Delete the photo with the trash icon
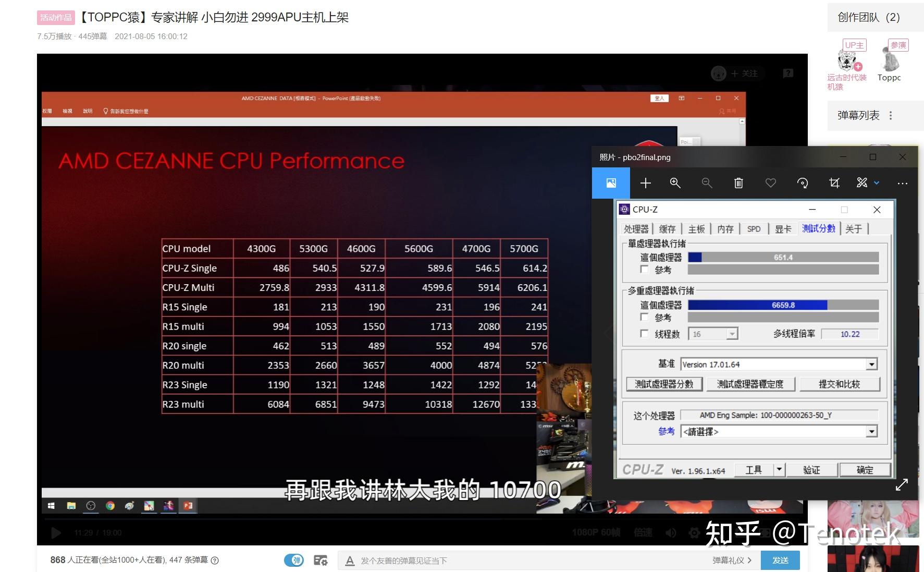This screenshot has width=924, height=572. tap(738, 183)
